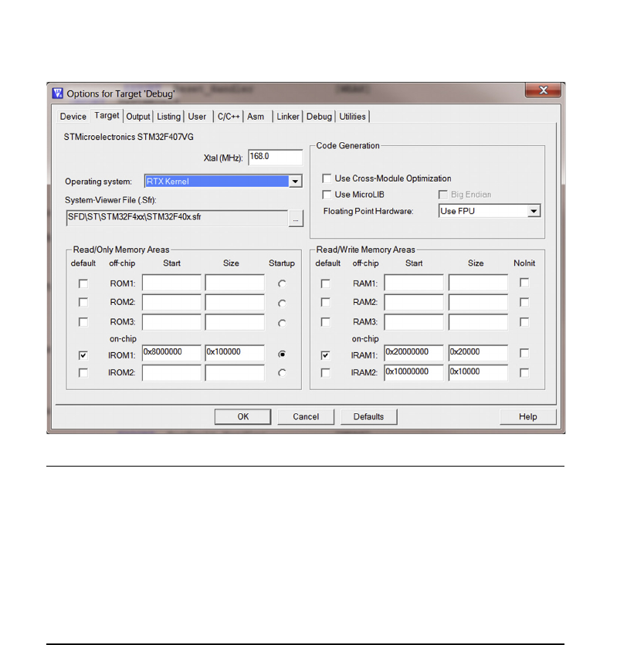Open Help for target options
This screenshot has height=645, width=644.
[528, 416]
